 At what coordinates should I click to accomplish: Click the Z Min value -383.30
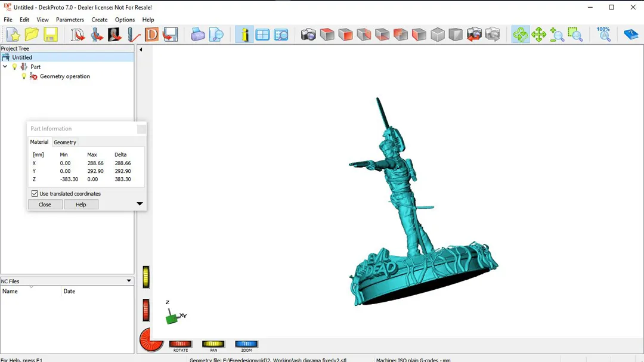pyautogui.click(x=69, y=179)
